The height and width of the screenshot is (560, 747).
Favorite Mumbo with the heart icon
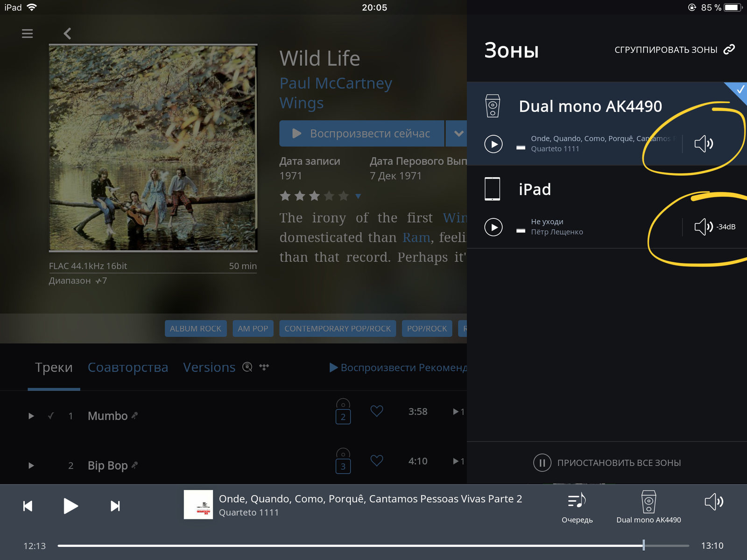[x=377, y=411]
